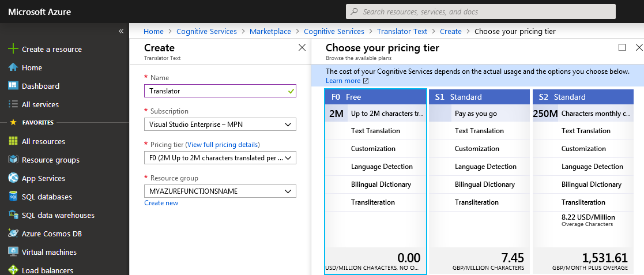Click the Microsoft Azure title
644x275 pixels.
point(39,12)
